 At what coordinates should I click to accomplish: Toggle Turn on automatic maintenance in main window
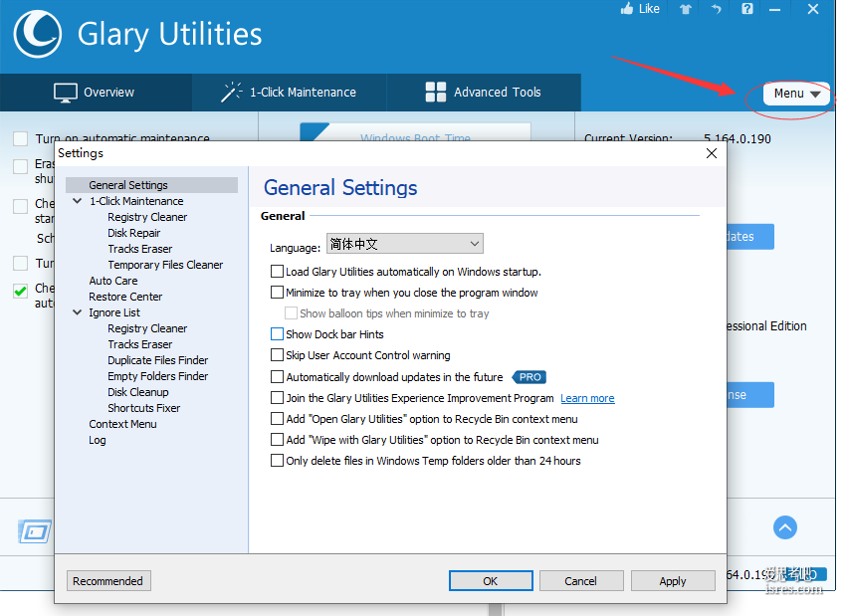click(x=21, y=138)
